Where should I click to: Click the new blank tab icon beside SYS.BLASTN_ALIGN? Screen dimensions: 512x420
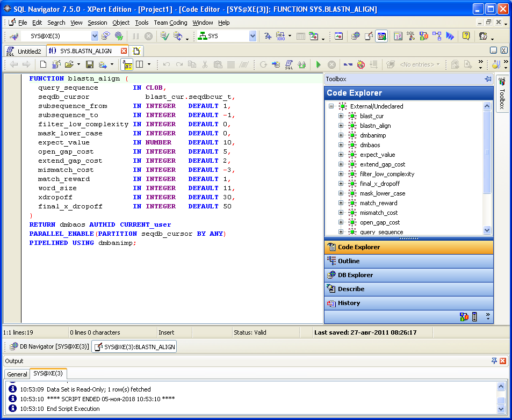(136, 51)
